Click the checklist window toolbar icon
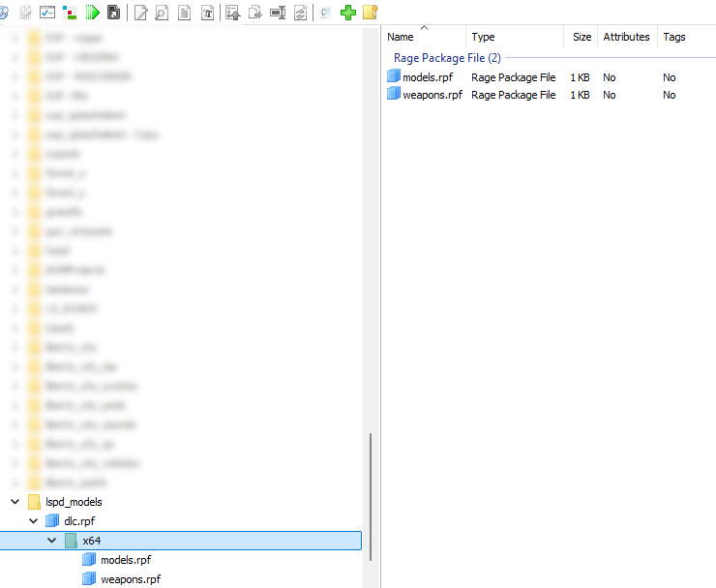Image resolution: width=716 pixels, height=588 pixels. tap(46, 13)
